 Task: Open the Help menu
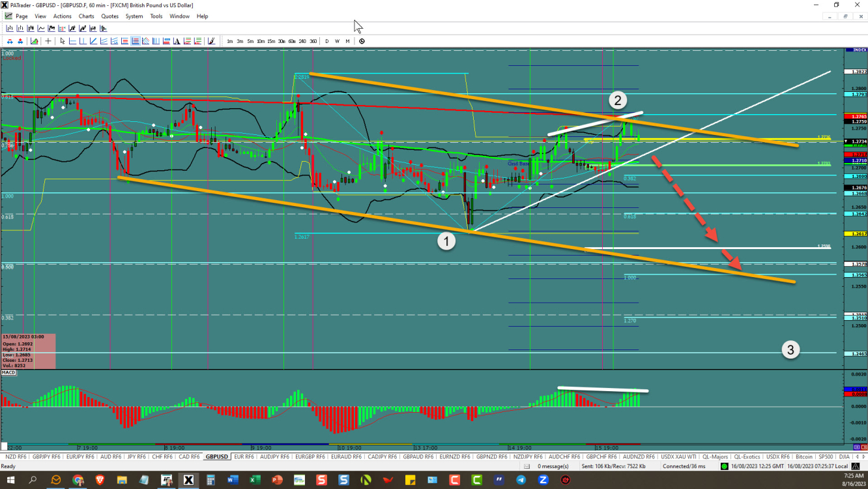click(x=202, y=16)
